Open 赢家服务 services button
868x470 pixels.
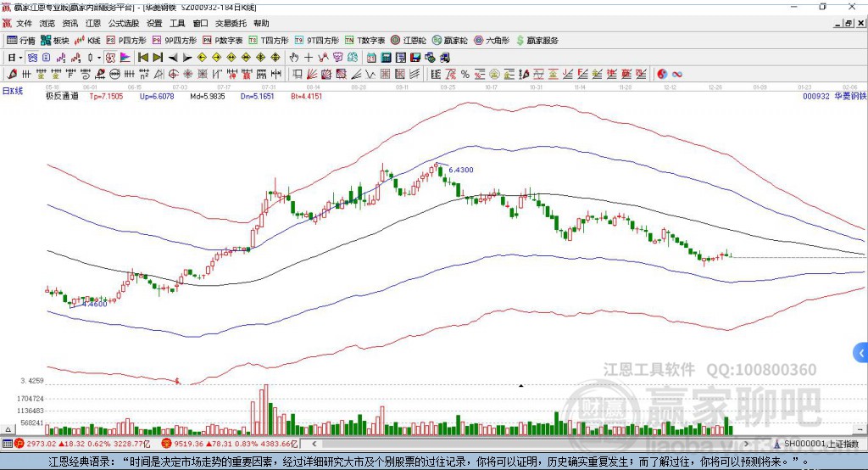537,40
